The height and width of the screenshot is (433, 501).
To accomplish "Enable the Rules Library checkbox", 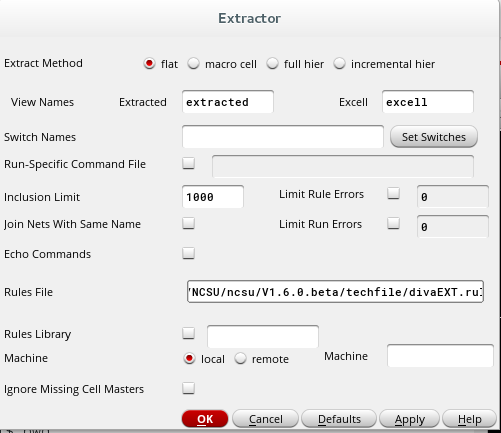I will (188, 333).
